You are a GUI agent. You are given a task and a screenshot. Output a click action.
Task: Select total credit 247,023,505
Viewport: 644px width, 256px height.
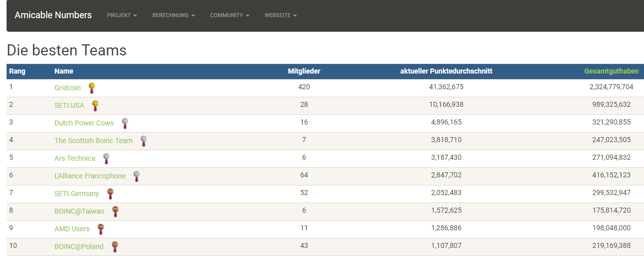(x=611, y=140)
